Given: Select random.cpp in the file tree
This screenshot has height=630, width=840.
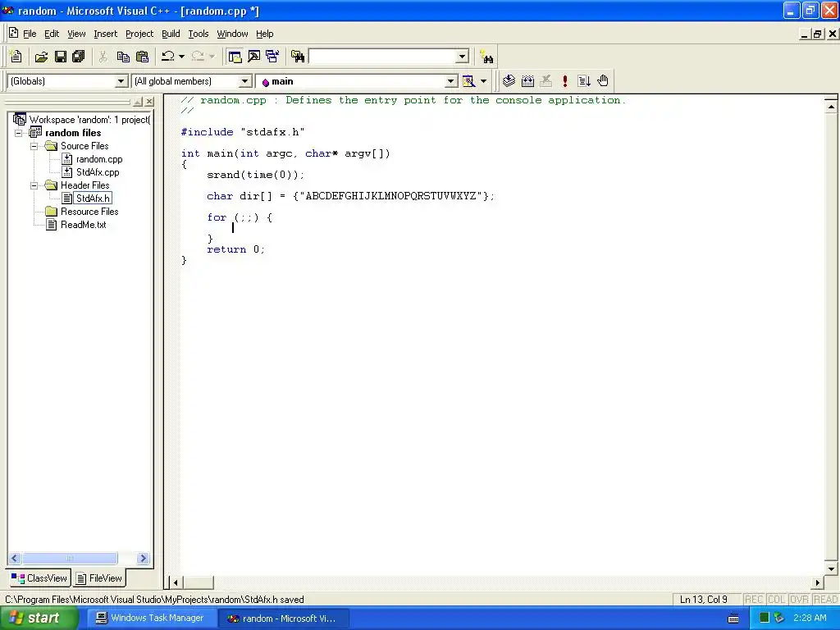Looking at the screenshot, I should [99, 159].
